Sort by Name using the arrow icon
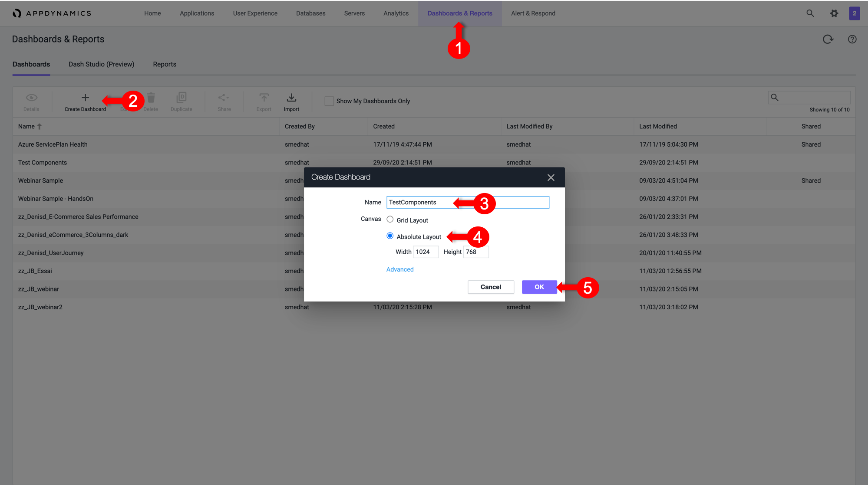The height and width of the screenshot is (485, 868). 40,126
